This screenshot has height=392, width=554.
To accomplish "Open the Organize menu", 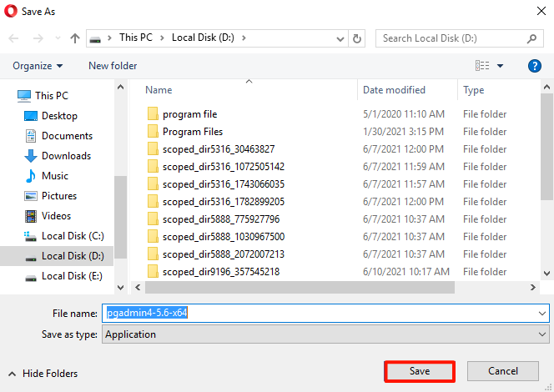I will coord(38,66).
